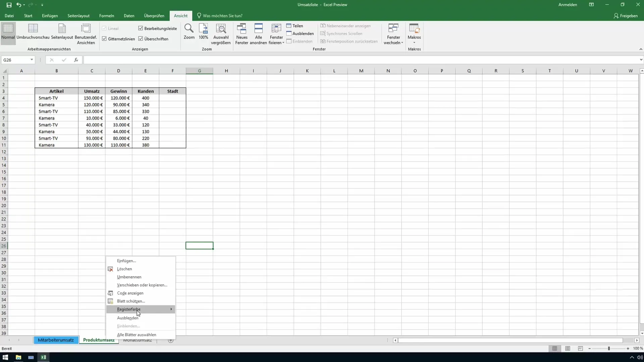The image size is (644, 362).
Task: Click the zoom slider handle
Action: coord(609,349)
